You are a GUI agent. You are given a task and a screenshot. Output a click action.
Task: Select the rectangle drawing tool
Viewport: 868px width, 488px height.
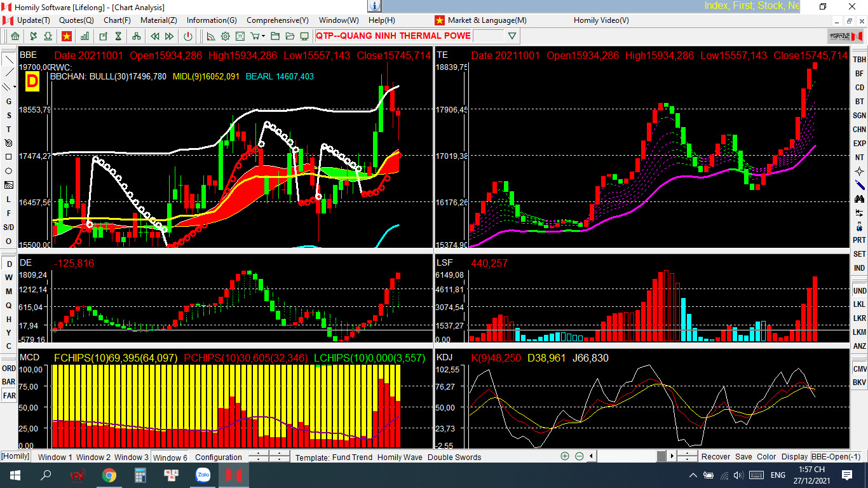coord(9,157)
